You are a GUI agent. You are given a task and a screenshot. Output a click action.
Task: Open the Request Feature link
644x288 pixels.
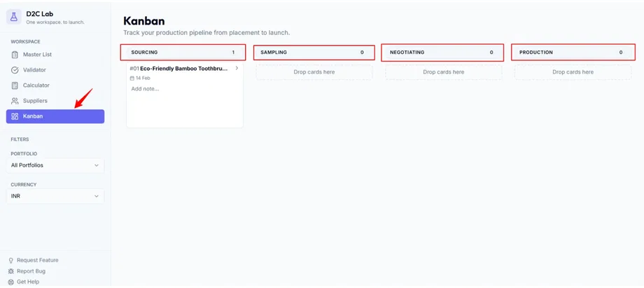tap(37, 261)
